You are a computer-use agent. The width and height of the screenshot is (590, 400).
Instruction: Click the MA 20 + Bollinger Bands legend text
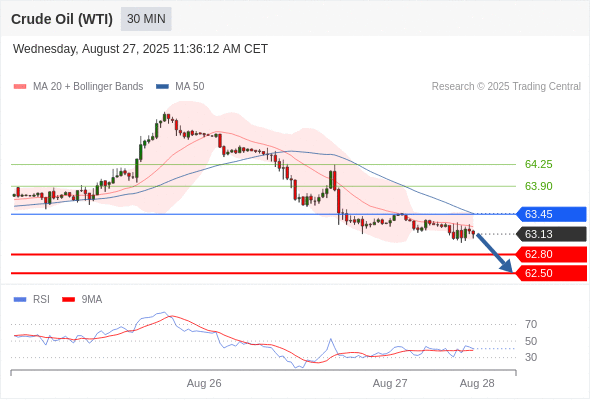pyautogui.click(x=88, y=87)
